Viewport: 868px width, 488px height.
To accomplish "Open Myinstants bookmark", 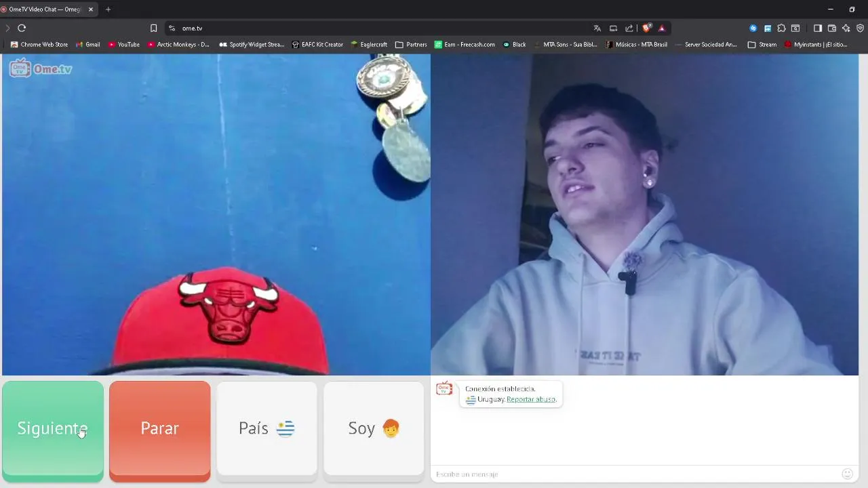I will click(816, 45).
